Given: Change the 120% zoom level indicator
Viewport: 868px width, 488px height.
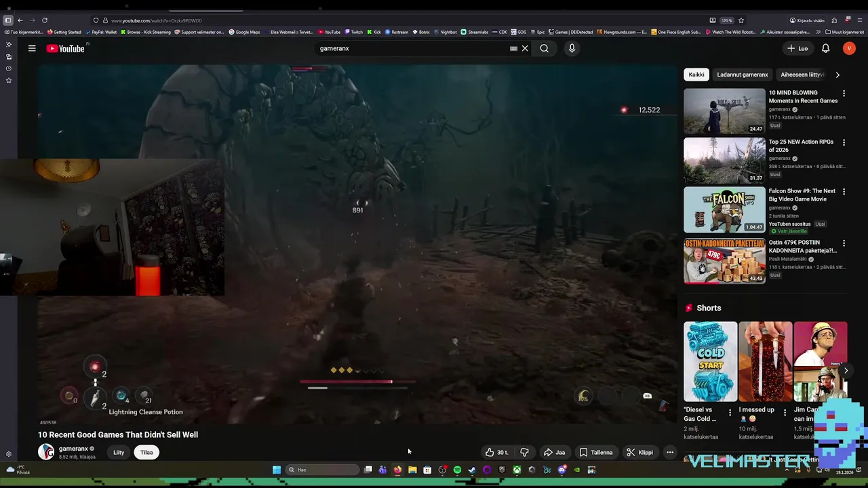Looking at the screenshot, I should [x=727, y=20].
